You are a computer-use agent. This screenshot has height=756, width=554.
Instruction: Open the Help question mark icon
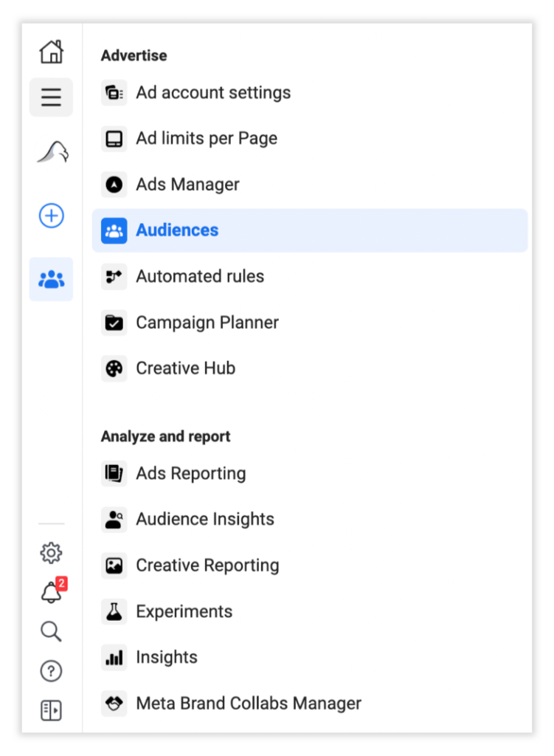[x=51, y=670]
